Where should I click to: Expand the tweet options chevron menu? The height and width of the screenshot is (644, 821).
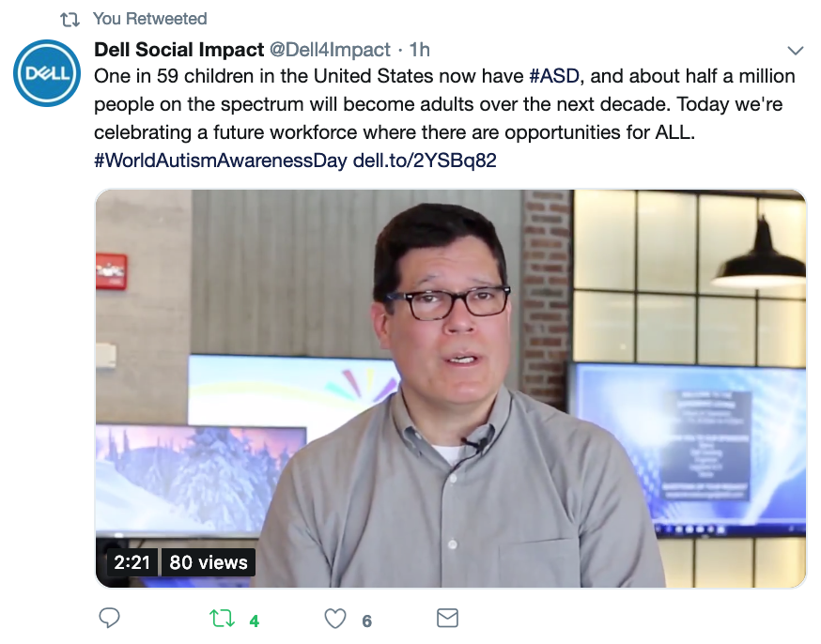796,50
